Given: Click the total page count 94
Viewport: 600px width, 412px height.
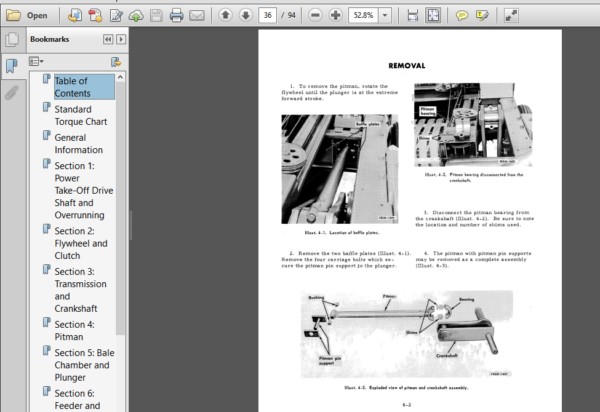Looking at the screenshot, I should click(x=292, y=15).
